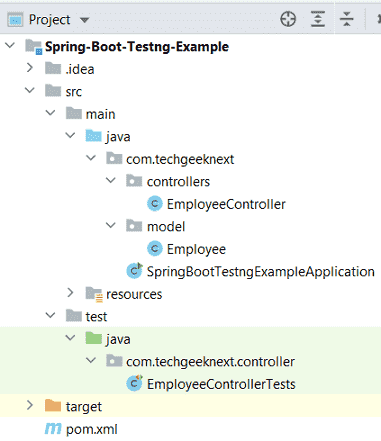Viewport: 381px width, 441px height.
Task: Open the Project view dropdown arrow
Action: pyautogui.click(x=85, y=20)
